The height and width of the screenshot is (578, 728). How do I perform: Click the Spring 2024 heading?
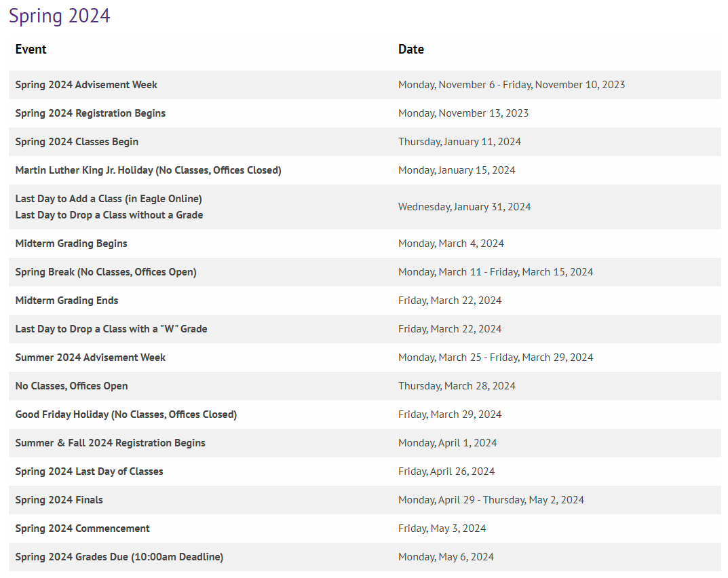click(60, 16)
